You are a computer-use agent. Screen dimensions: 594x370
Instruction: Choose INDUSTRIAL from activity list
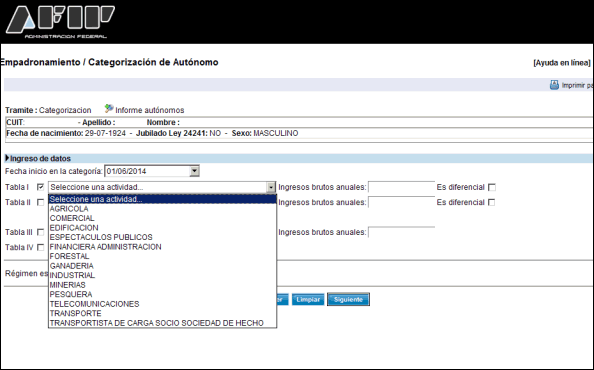[x=163, y=275]
